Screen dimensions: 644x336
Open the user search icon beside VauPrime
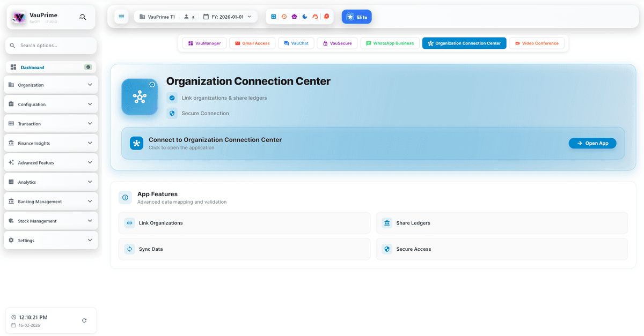(83, 17)
